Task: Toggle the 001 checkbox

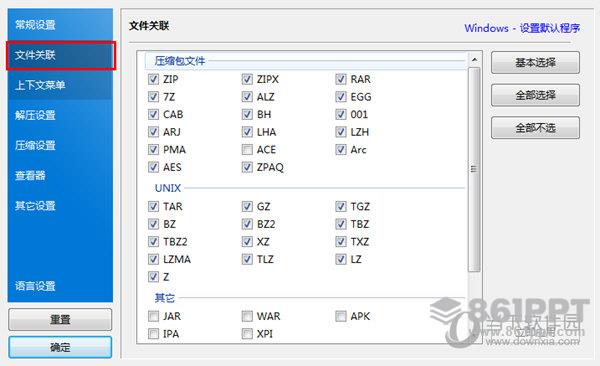Action: click(x=341, y=114)
